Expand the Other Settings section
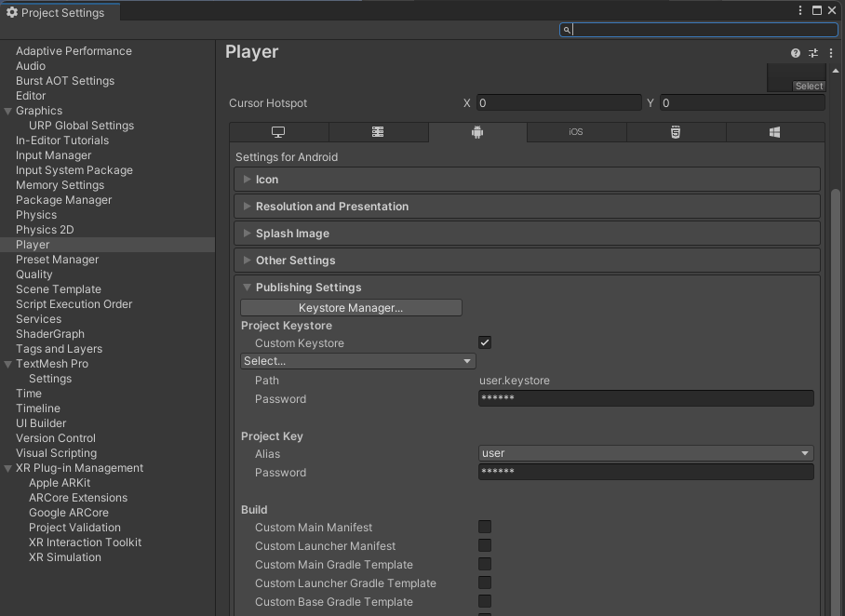Screen dimensions: 845x616 (x=527, y=261)
